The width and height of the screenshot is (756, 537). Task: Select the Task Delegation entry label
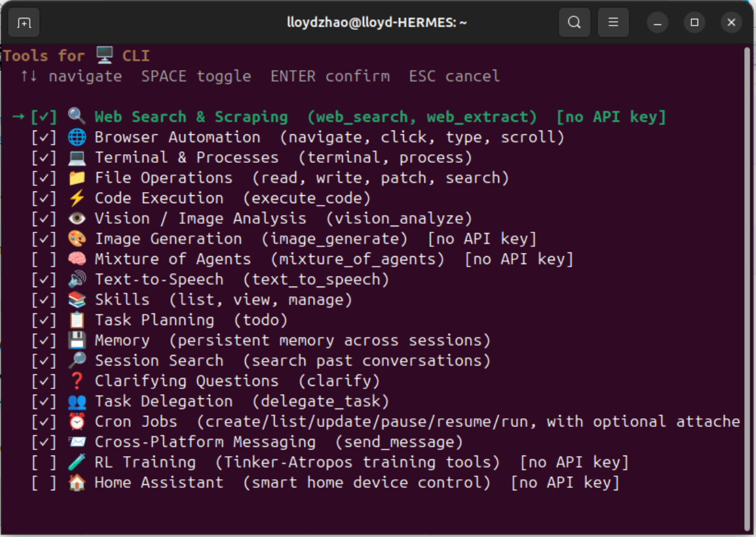click(163, 402)
